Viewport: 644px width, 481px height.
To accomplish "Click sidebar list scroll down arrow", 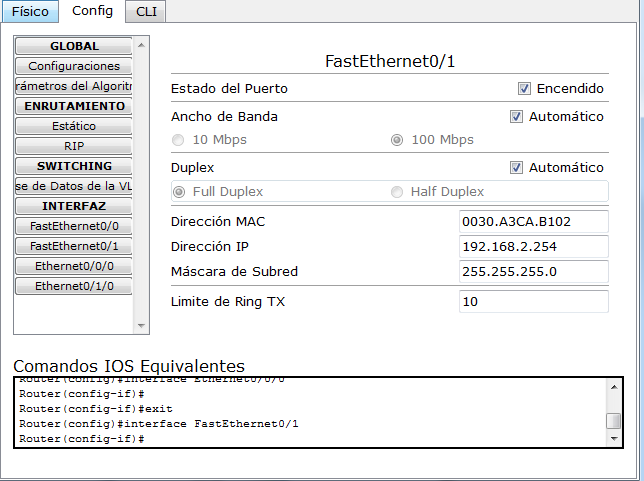I will click(x=141, y=326).
